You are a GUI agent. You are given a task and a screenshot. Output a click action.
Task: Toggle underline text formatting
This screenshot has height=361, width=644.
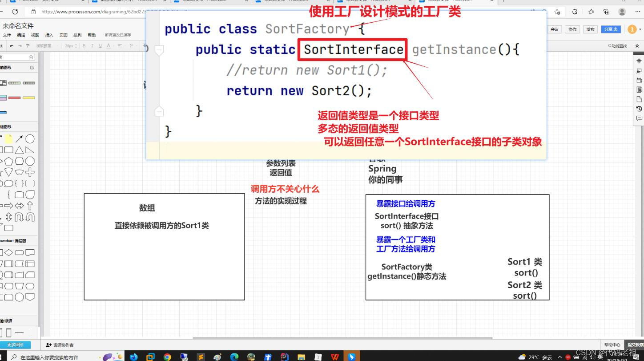click(100, 45)
